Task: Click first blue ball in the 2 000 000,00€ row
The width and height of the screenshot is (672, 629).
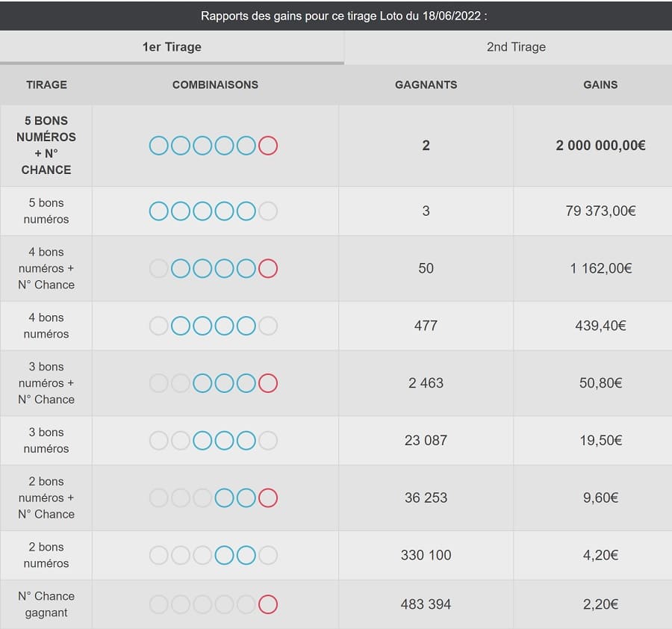Action: (159, 146)
